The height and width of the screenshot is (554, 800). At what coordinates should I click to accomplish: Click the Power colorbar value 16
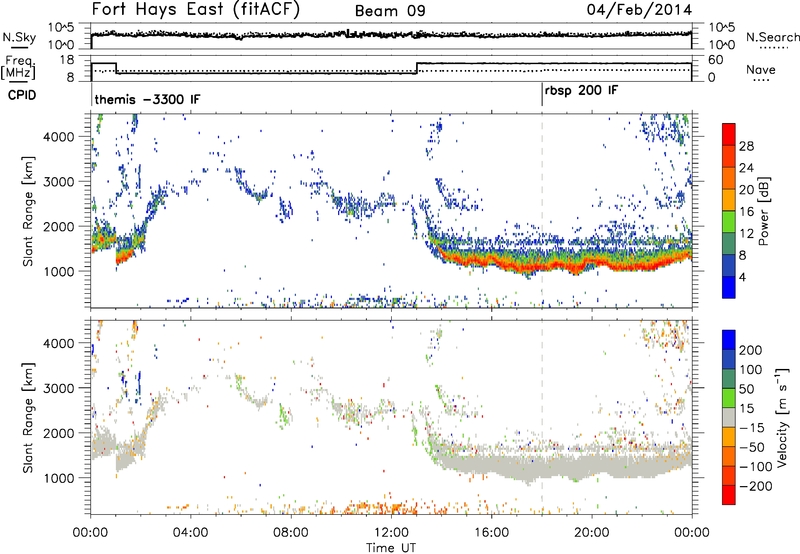(x=746, y=212)
